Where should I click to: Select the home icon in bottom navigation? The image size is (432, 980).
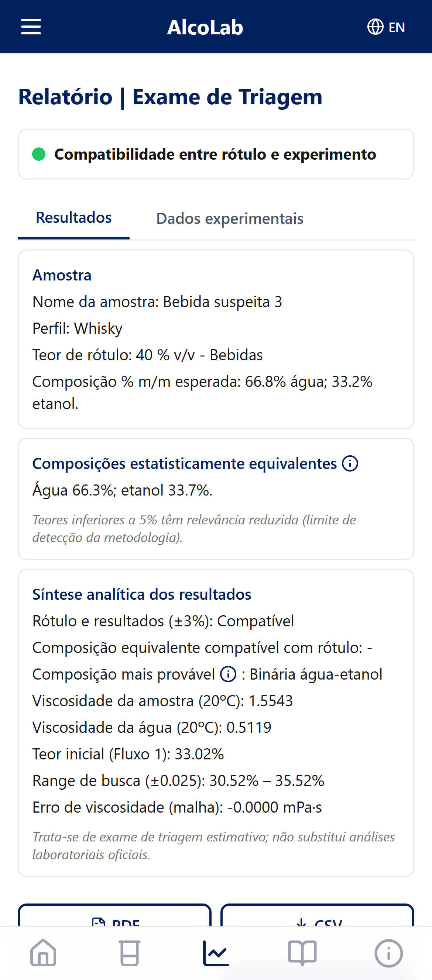(43, 953)
